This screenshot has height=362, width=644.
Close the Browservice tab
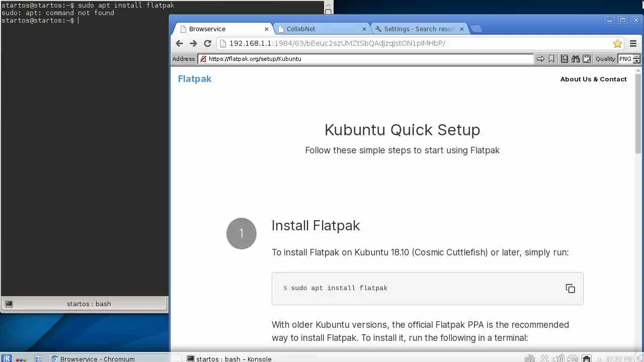click(266, 29)
